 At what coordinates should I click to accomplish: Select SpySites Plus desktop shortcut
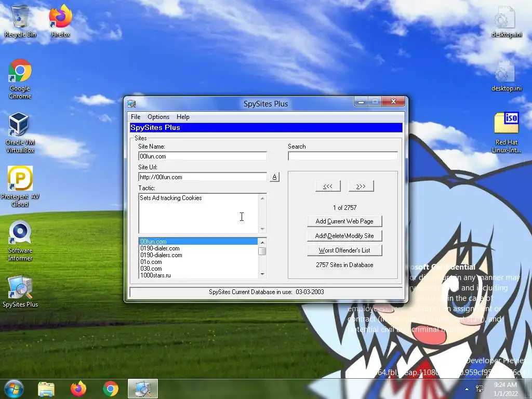[x=20, y=291]
